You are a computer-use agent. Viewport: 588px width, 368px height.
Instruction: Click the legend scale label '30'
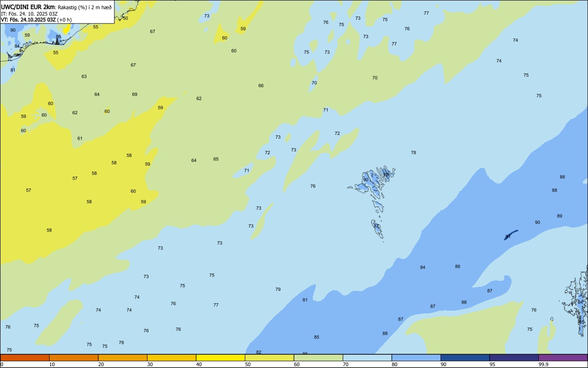coord(150,364)
